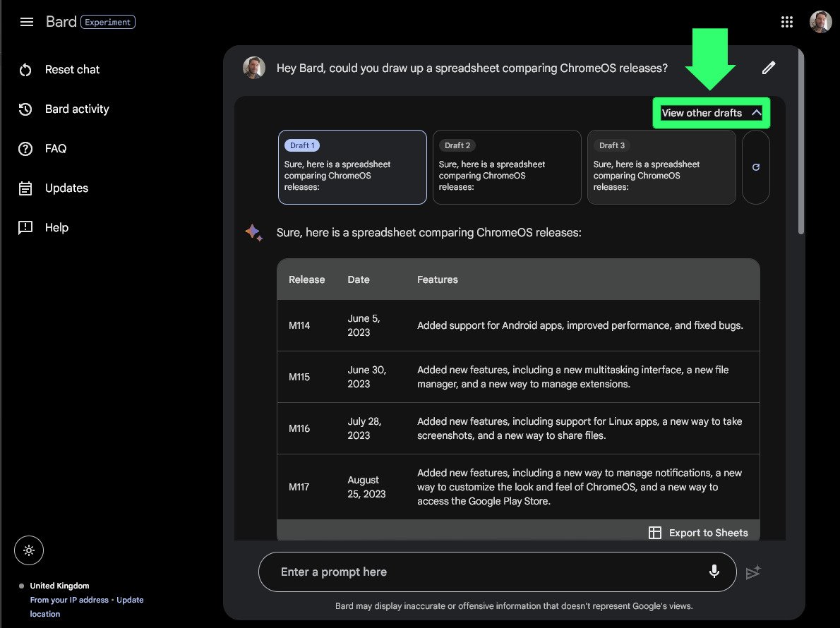This screenshot has width=840, height=628.
Task: Select the Draft 1 card
Action: [x=352, y=167]
